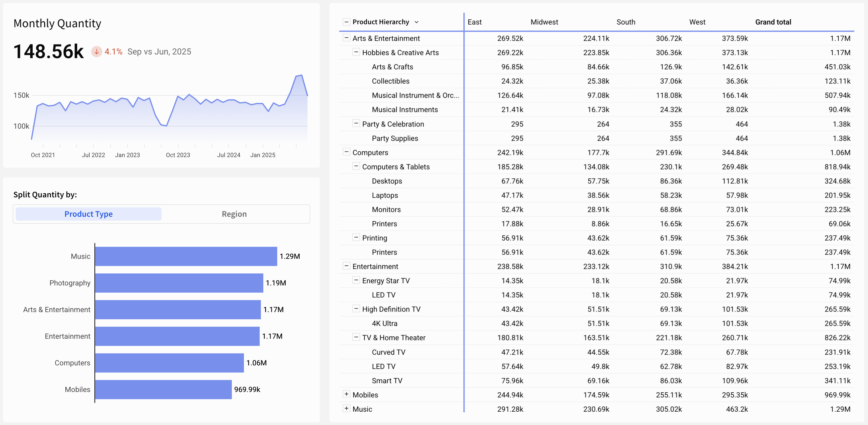868x425 pixels.
Task: Collapse the Printing subgroup icon
Action: (x=356, y=237)
